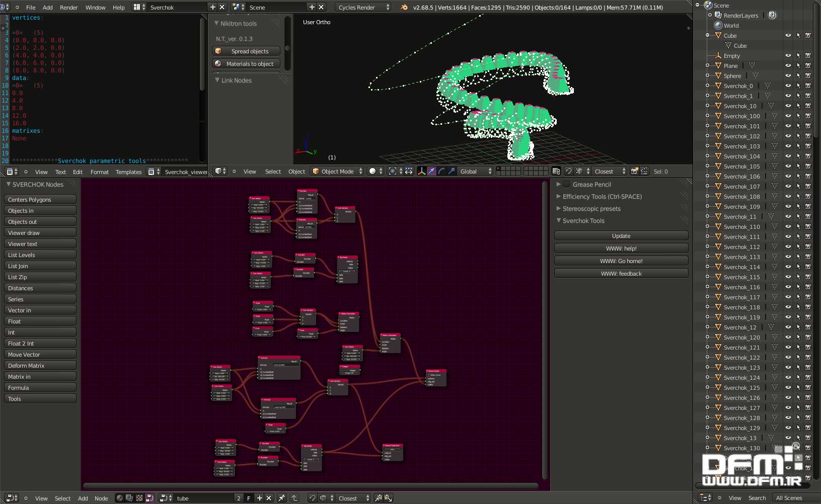
Task: Pin the node tree with pin icon
Action: (282, 498)
